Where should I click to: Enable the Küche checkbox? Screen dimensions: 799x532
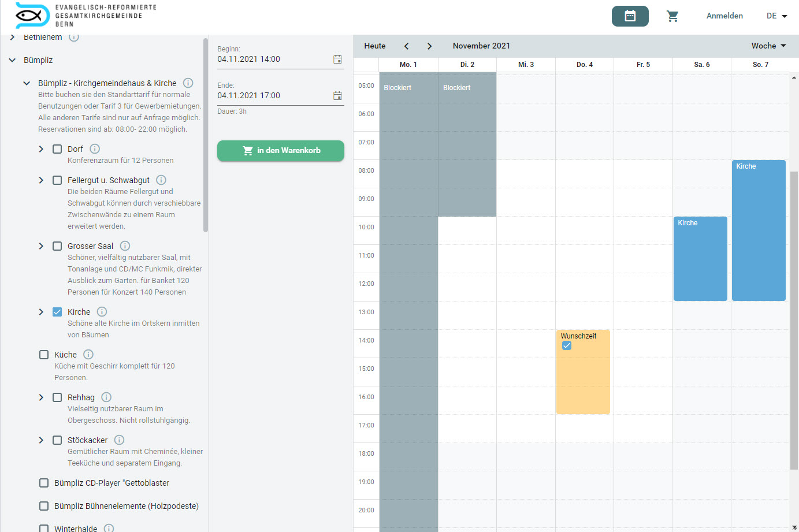pos(44,355)
